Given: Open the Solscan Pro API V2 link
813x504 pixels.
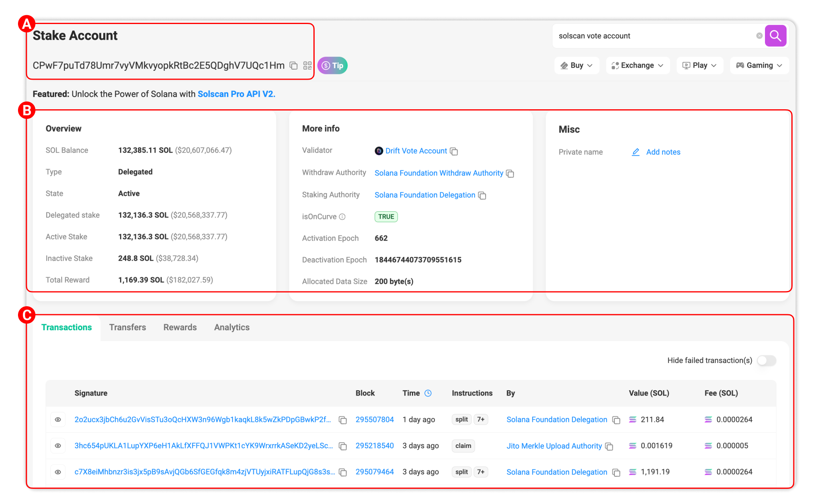Looking at the screenshot, I should 237,94.
